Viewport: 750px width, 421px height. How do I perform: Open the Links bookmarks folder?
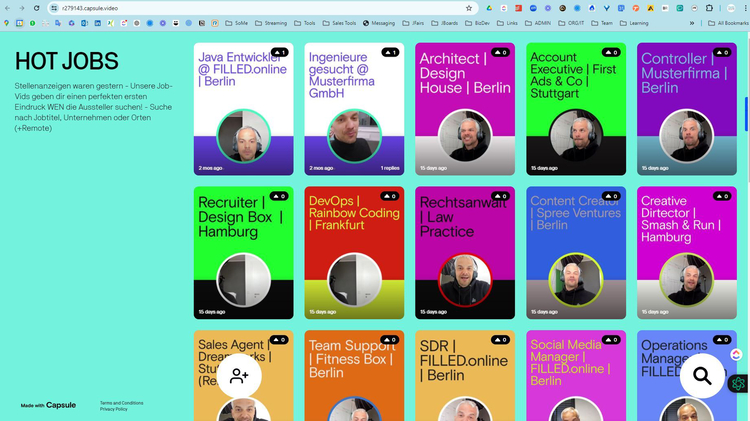click(x=507, y=23)
